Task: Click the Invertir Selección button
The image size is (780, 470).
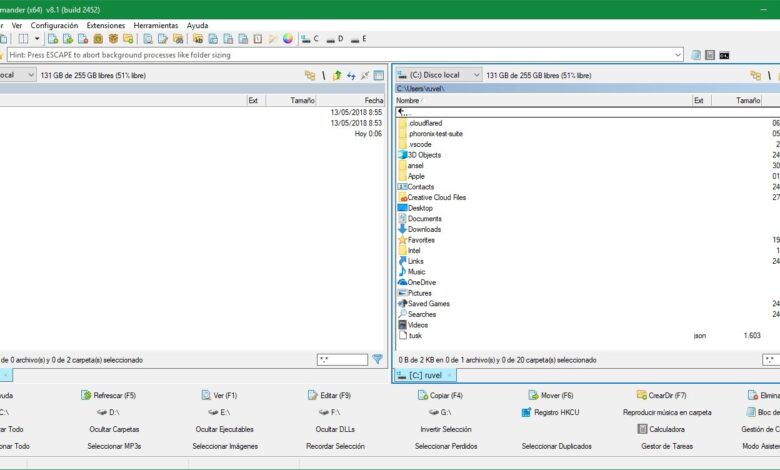Action: pyautogui.click(x=446, y=429)
